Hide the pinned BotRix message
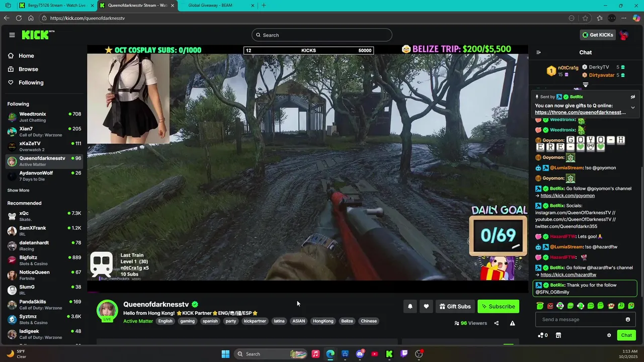Image resolution: width=644 pixels, height=362 pixels. coord(633,97)
